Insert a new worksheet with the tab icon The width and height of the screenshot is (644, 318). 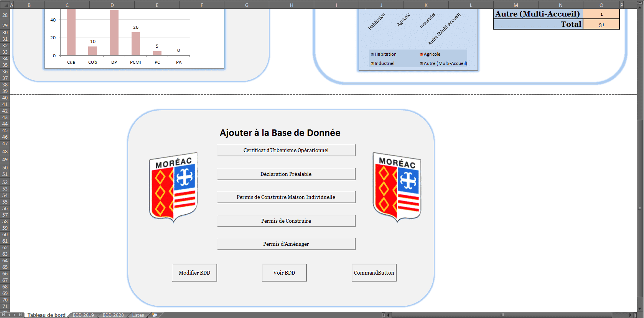tap(155, 315)
